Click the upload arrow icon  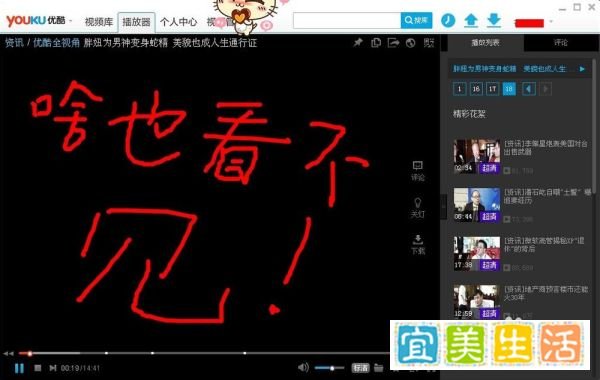point(471,20)
